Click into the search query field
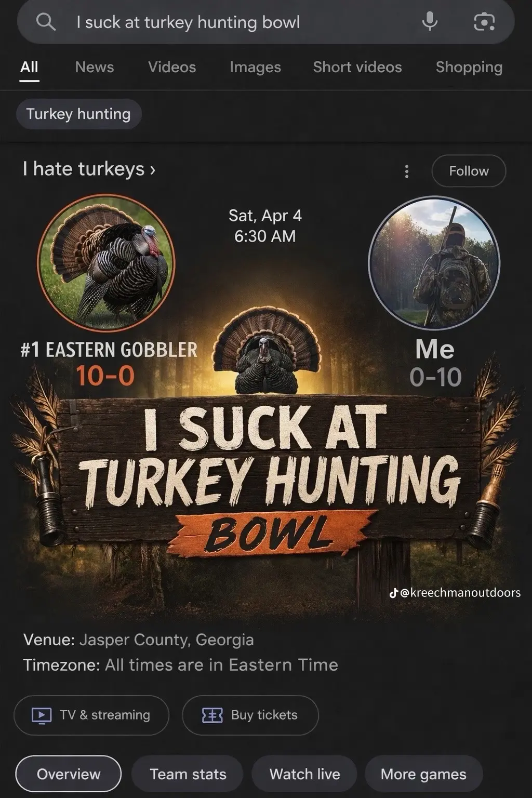532x798 pixels. tap(239, 22)
